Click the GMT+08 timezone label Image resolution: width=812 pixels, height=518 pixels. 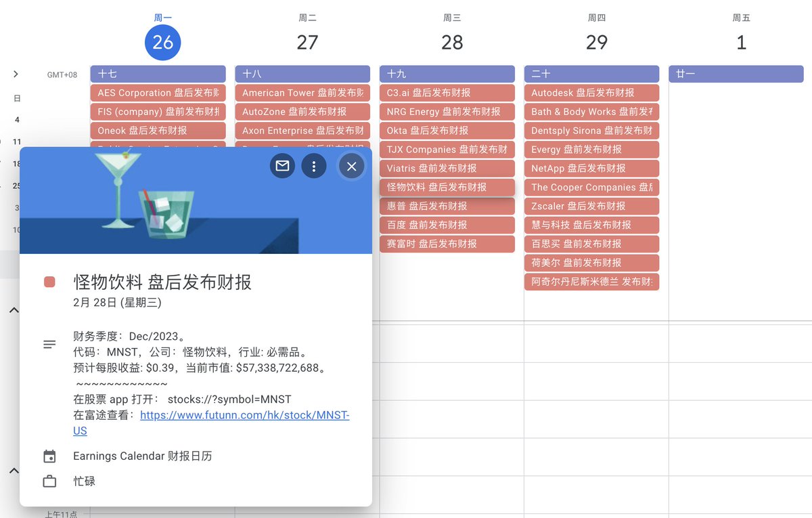(x=62, y=75)
